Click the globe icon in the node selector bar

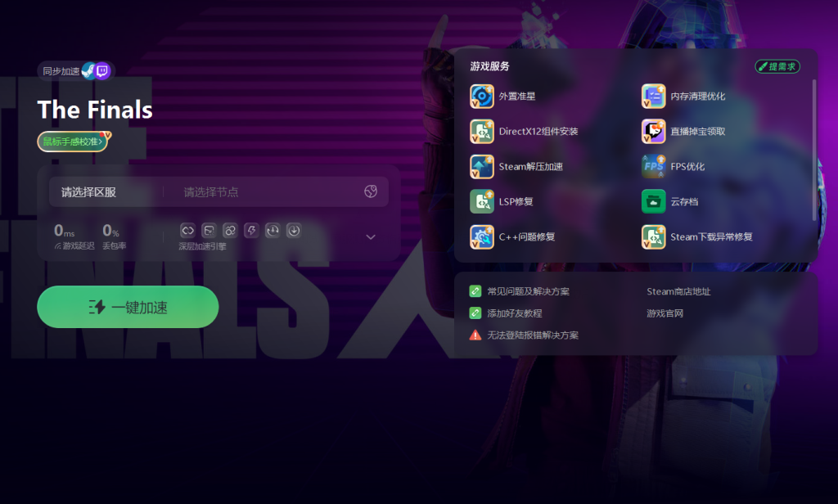tap(371, 191)
